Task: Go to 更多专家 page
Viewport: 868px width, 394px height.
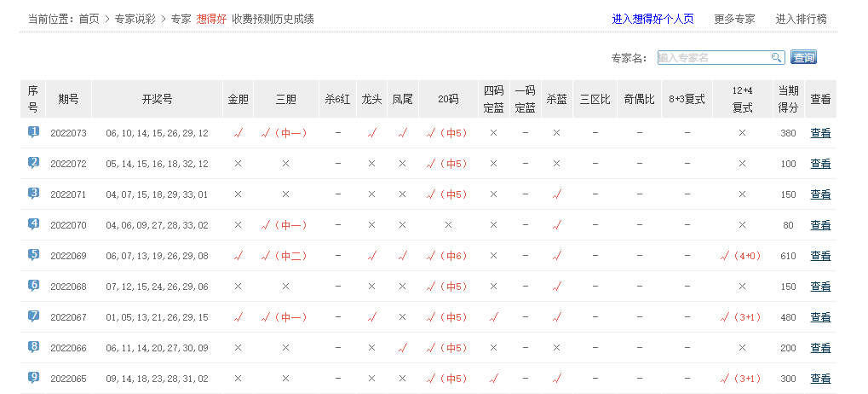Action: [734, 19]
